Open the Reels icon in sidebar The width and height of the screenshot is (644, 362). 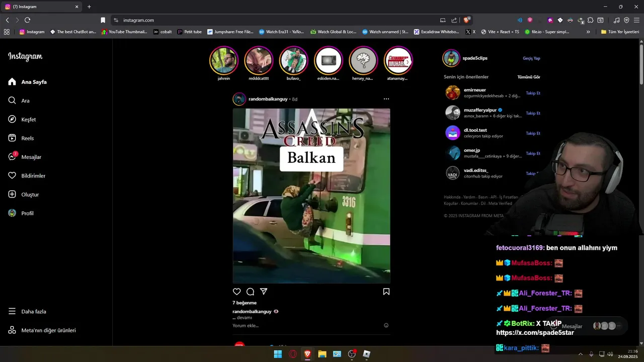12,138
